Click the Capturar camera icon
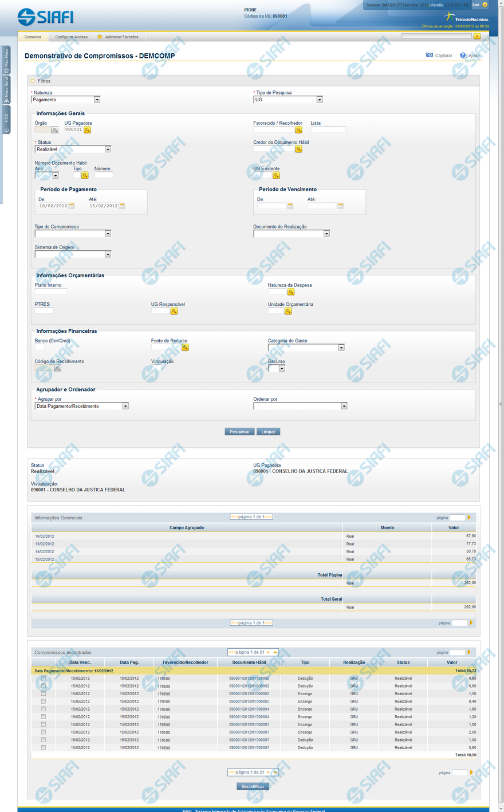 430,56
